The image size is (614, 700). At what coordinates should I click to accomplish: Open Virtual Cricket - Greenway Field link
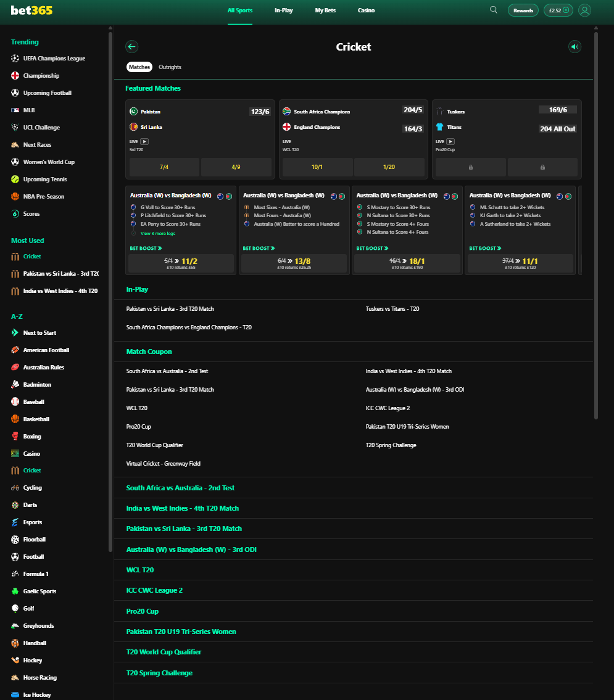tap(163, 464)
